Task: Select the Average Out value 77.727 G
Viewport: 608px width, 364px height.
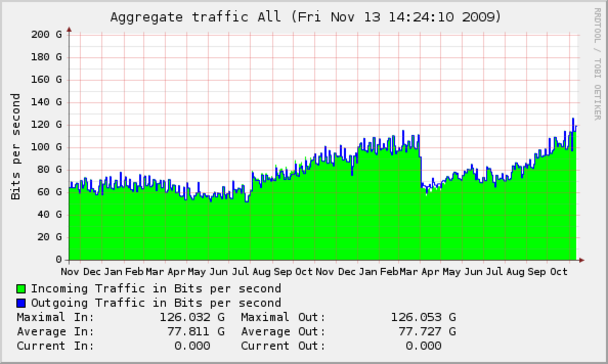Action: coord(427,331)
